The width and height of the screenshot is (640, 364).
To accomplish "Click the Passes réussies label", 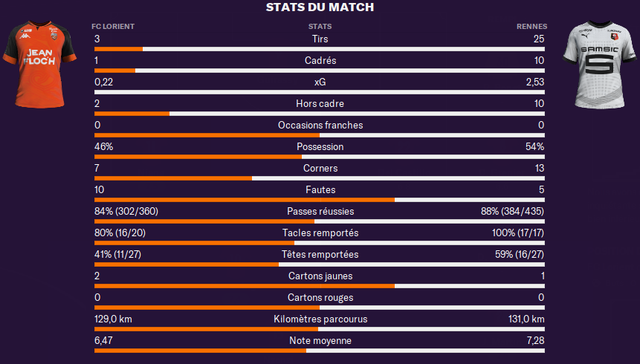I will coord(320,212).
